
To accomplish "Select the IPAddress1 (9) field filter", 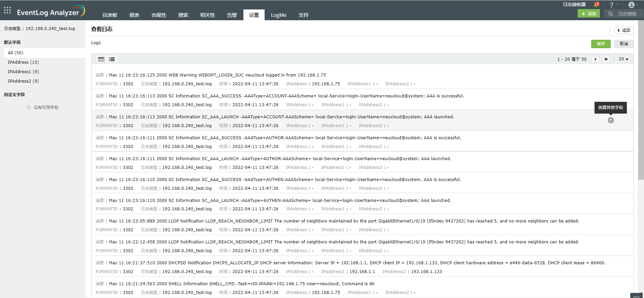I will click(44, 72).
